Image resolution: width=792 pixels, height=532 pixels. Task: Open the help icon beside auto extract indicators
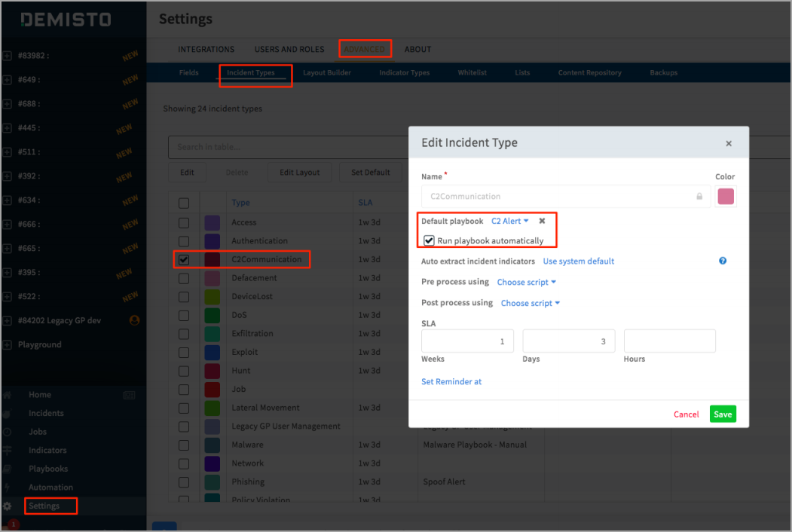pos(722,260)
